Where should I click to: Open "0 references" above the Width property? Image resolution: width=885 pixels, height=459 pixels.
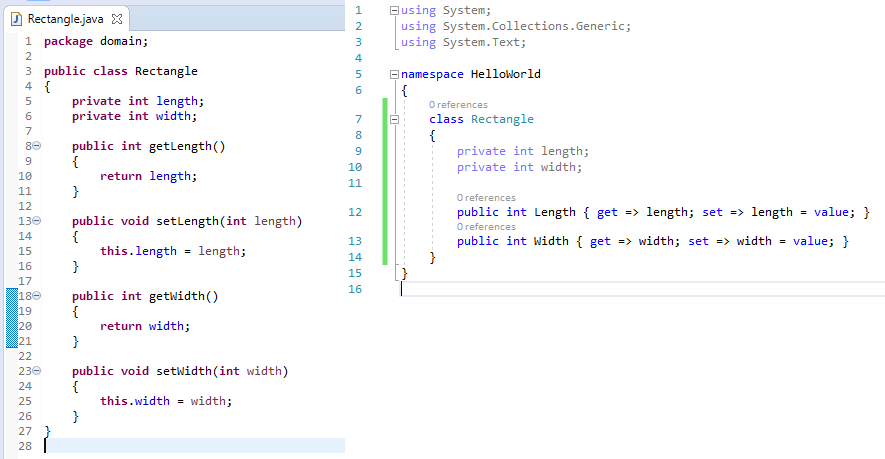coord(485,227)
